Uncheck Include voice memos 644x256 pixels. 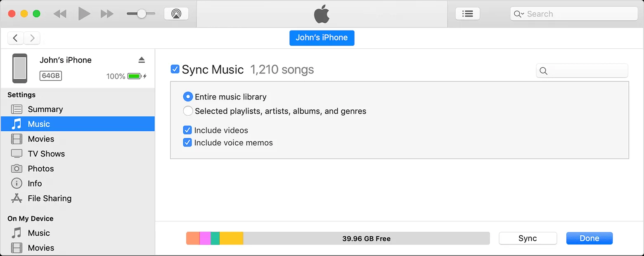(187, 142)
